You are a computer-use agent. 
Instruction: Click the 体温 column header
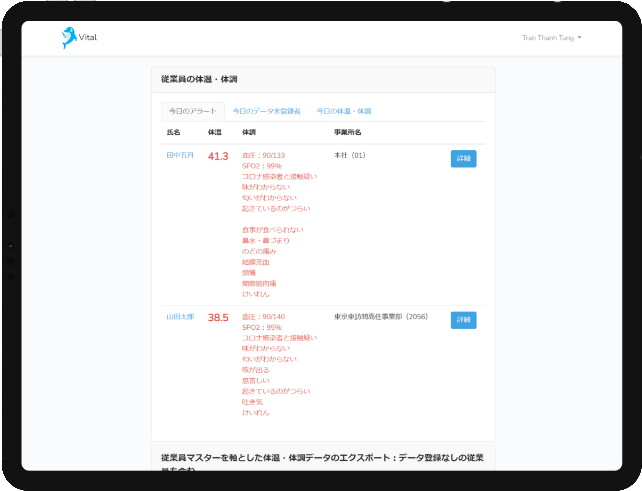[214, 133]
